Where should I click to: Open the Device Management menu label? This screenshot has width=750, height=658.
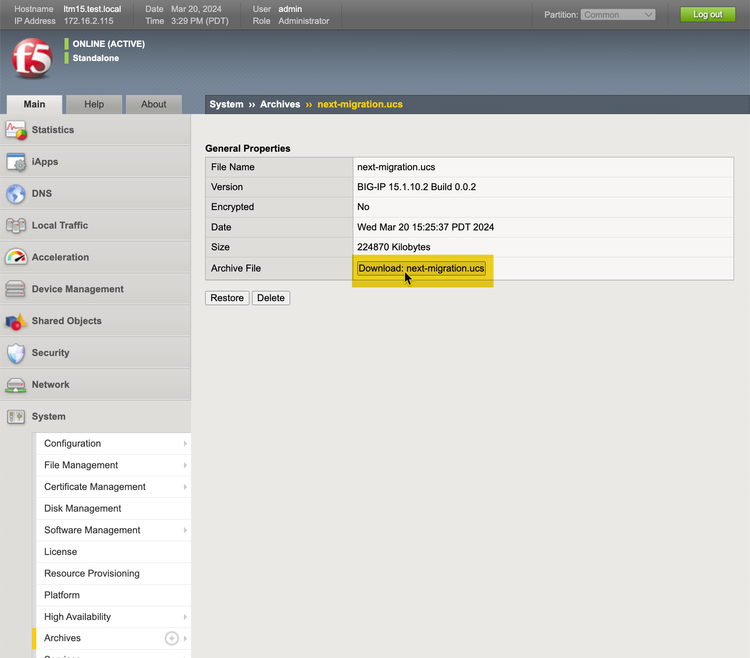(77, 289)
